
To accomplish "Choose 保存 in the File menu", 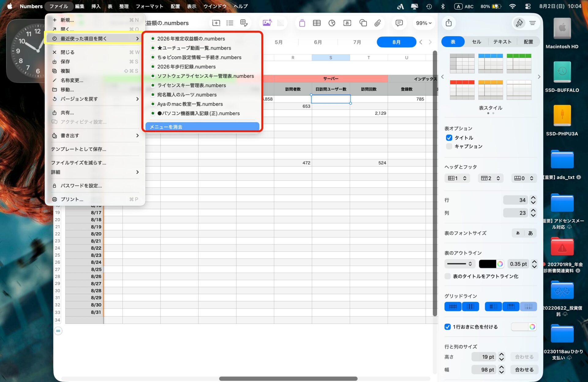I will (95, 62).
